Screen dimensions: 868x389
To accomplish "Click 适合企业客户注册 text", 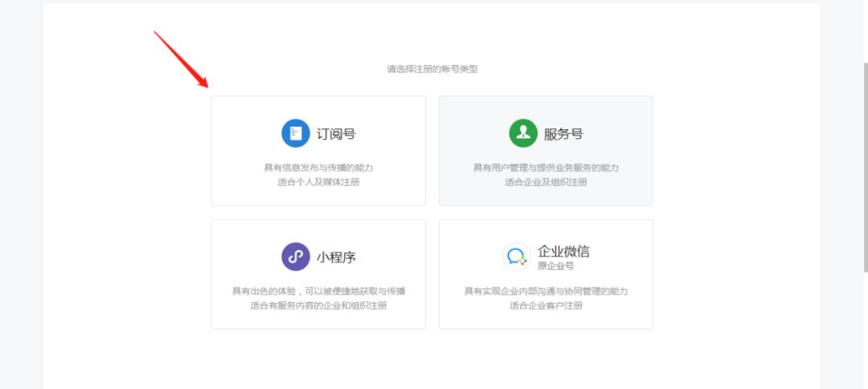I will (x=546, y=305).
